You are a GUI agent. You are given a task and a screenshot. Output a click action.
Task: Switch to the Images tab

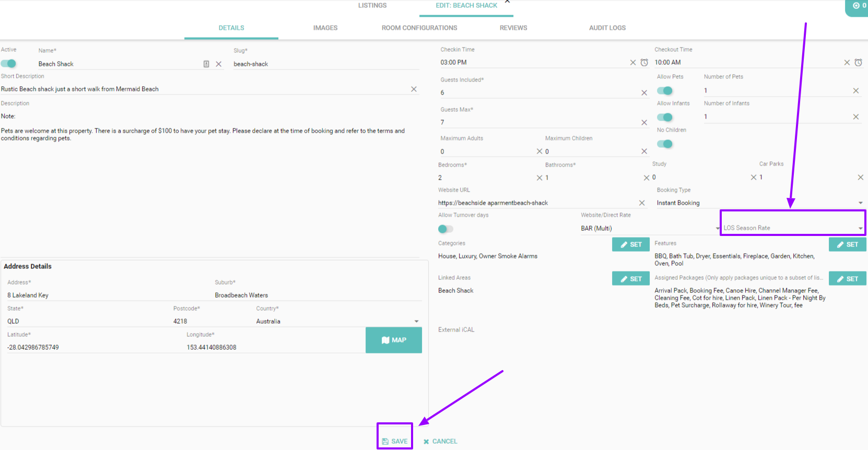point(325,28)
